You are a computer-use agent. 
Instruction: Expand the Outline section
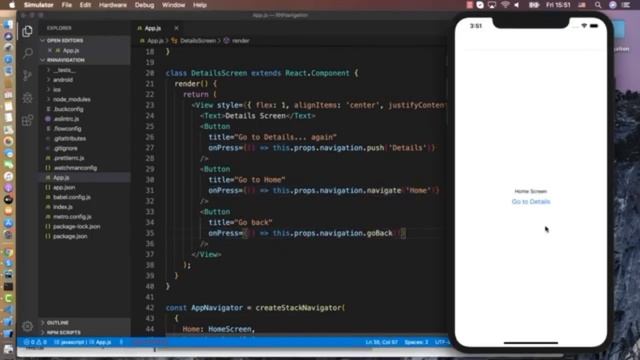pyautogui.click(x=58, y=322)
